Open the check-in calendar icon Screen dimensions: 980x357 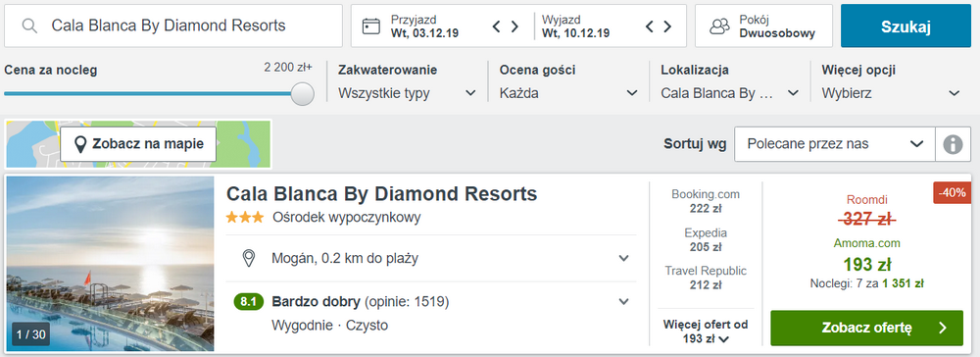[x=371, y=25]
